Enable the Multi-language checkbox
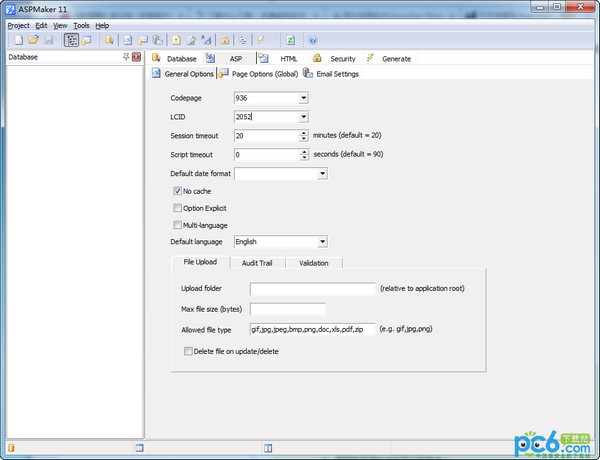The width and height of the screenshot is (600, 460). (177, 225)
